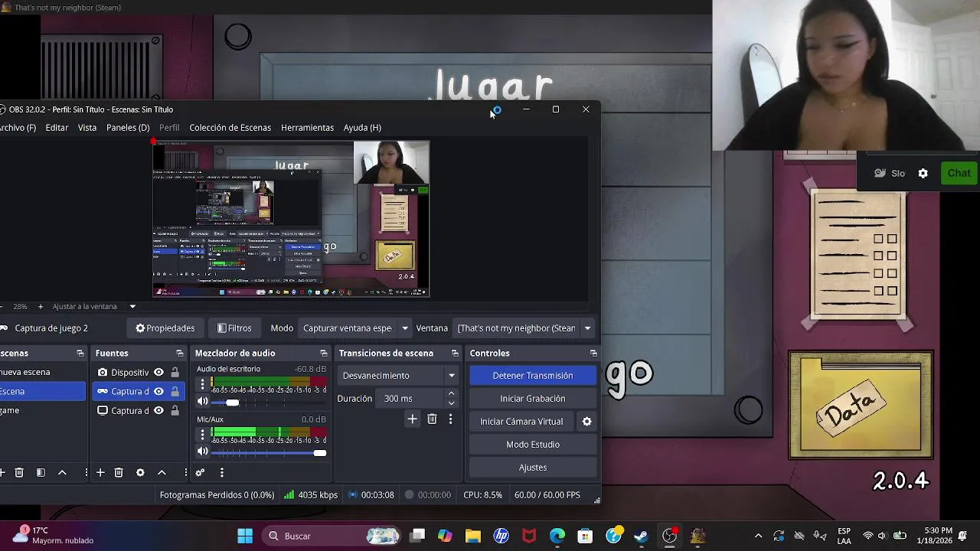Screen dimensions: 980x551
Task: Open Mic/Aux options three-dot menu
Action: click(203, 435)
